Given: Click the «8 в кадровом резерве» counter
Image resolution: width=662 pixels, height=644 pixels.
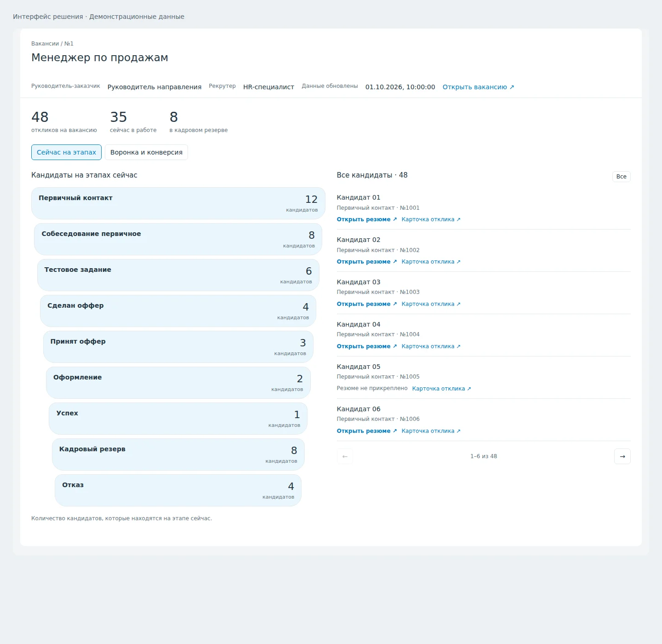Looking at the screenshot, I should pyautogui.click(x=199, y=121).
